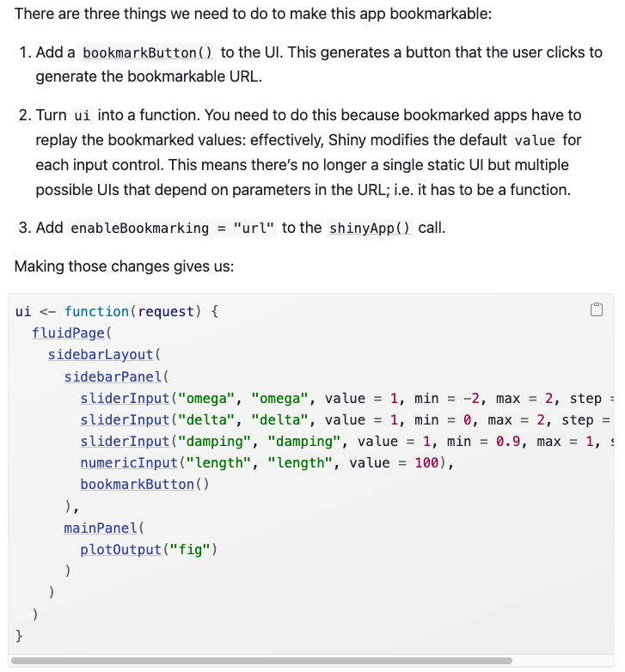Image resolution: width=625 pixels, height=672 pixels.
Task: Click the "fig" string in the code
Action: tap(189, 549)
